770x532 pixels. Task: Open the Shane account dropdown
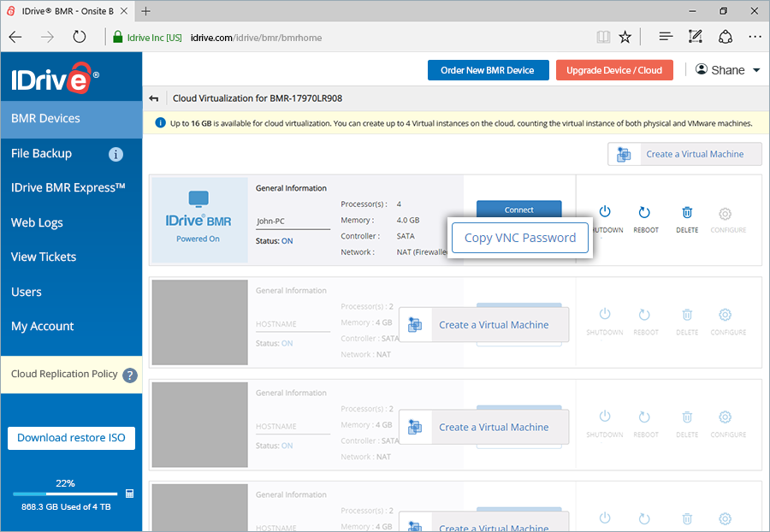(726, 69)
